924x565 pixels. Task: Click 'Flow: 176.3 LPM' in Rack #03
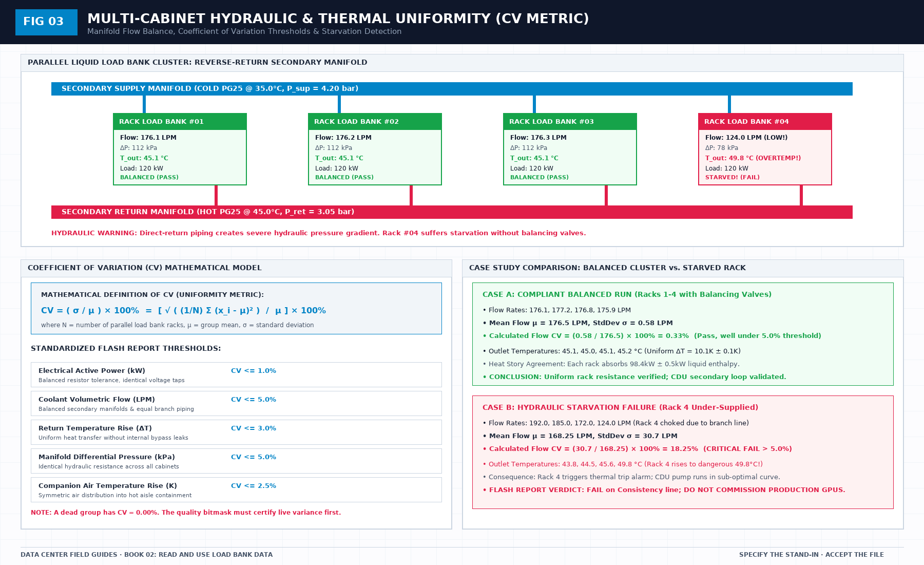(x=538, y=138)
